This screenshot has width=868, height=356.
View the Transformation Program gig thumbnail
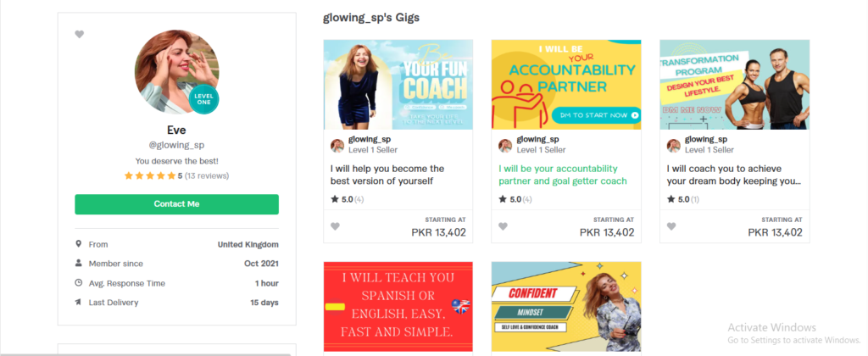[x=735, y=85]
